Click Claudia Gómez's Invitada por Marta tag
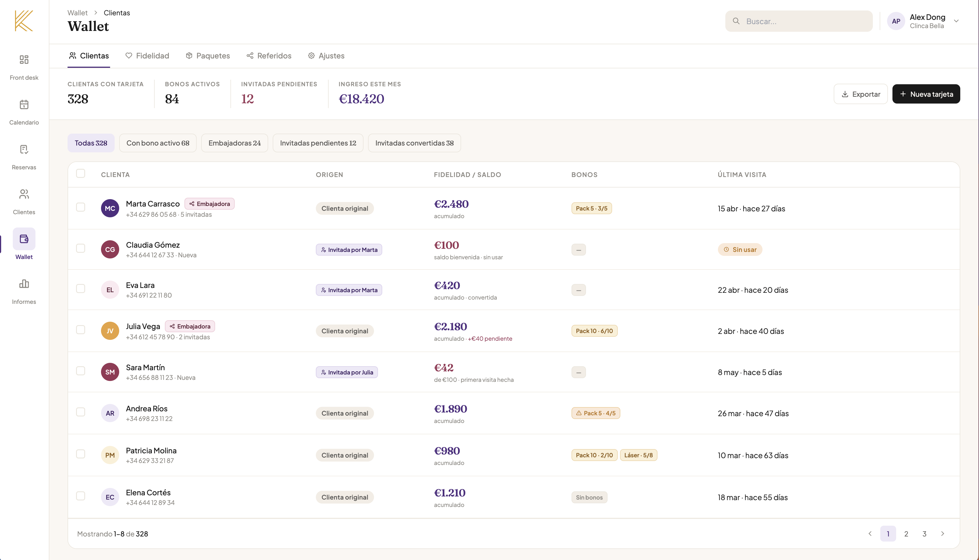 pos(349,250)
